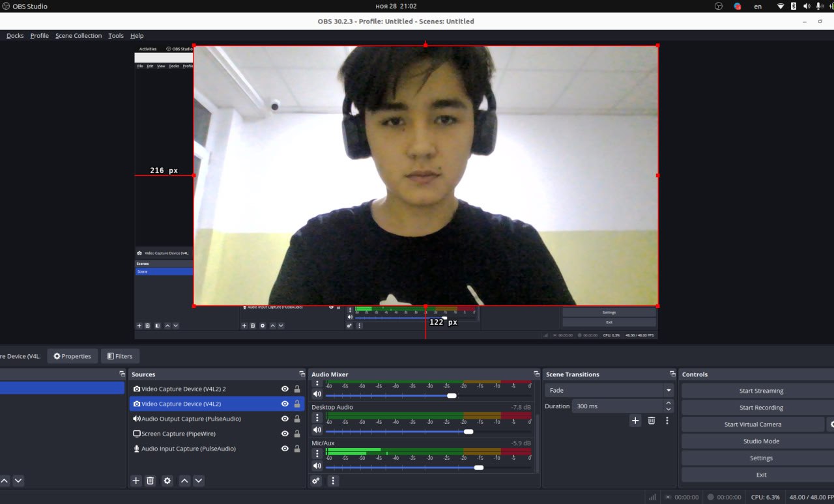834x504 pixels.
Task: Open the Fade transition dropdown
Action: (668, 390)
